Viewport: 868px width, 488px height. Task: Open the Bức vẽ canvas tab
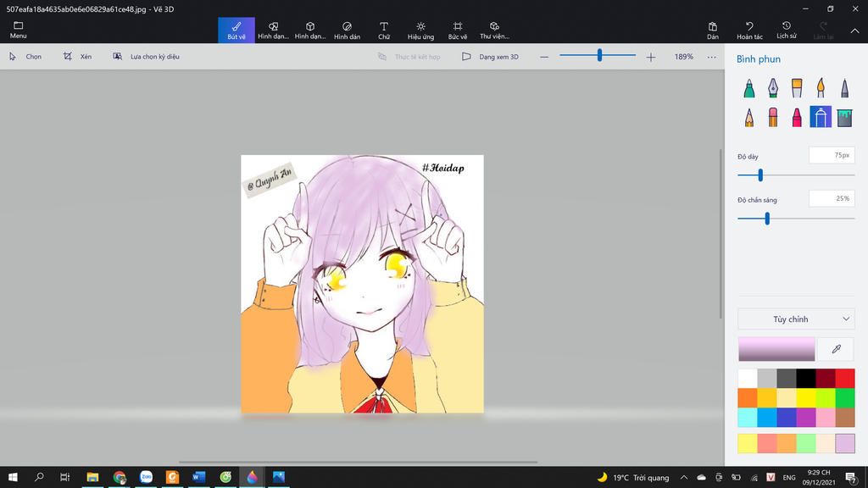pos(457,30)
